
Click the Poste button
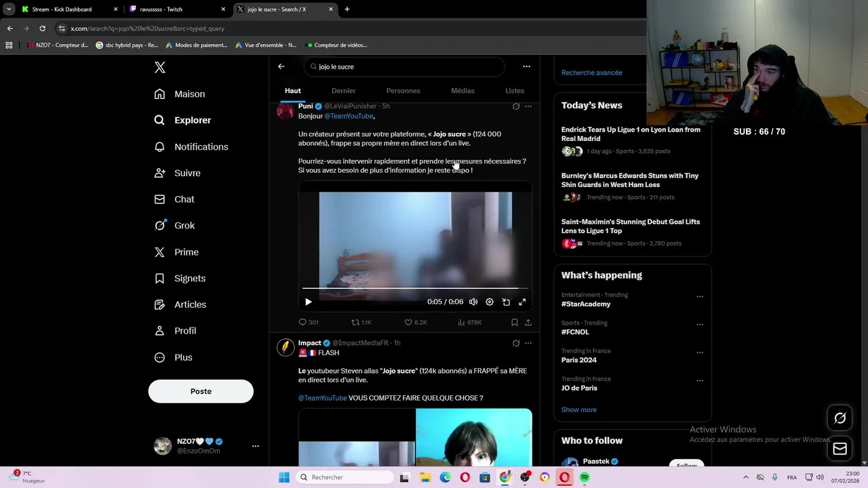tap(201, 391)
